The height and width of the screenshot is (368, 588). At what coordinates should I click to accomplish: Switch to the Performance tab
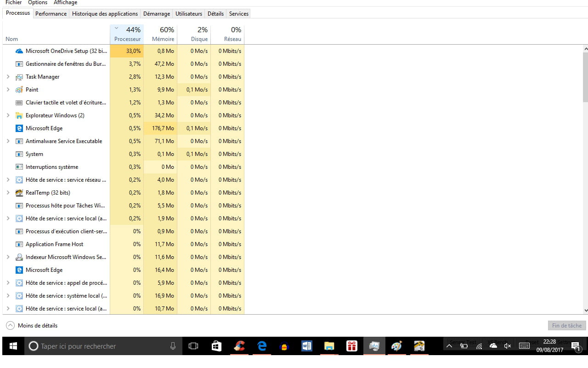51,14
